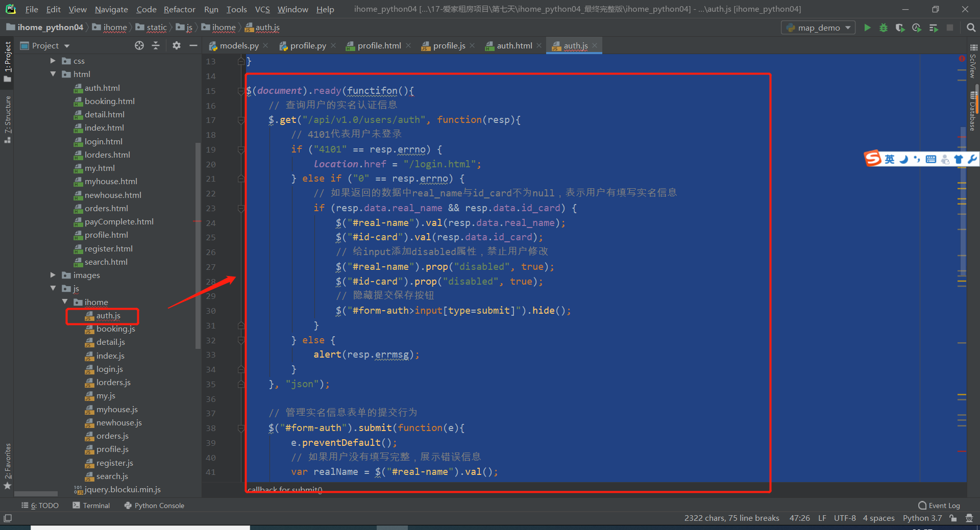Hide the Project tool window

[193, 45]
